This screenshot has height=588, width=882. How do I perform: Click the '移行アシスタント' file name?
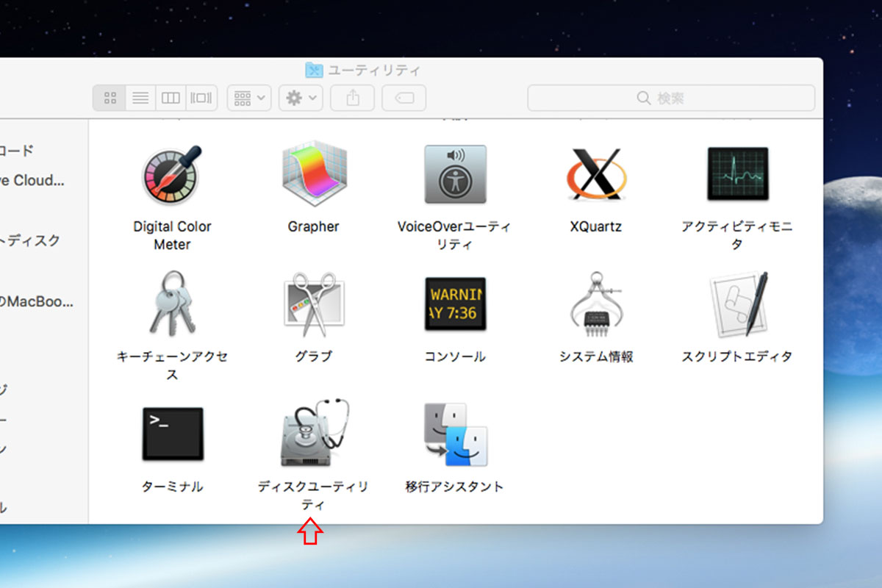[455, 487]
